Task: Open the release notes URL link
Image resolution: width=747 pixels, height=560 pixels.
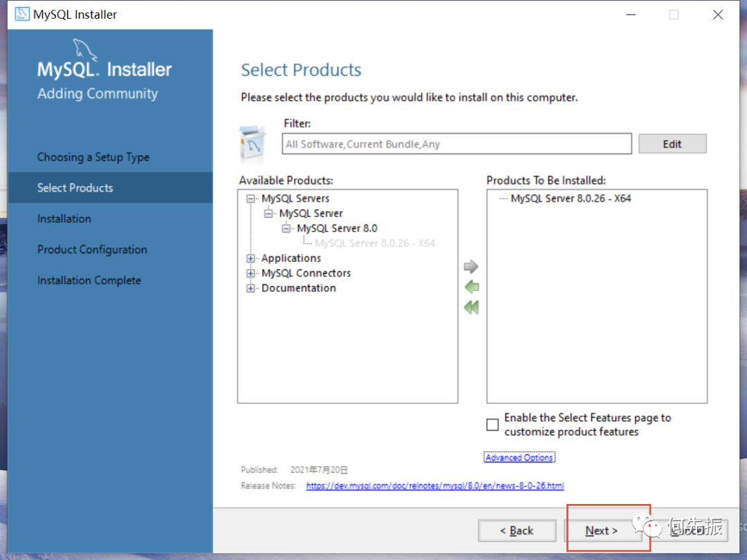Action: pyautogui.click(x=435, y=486)
